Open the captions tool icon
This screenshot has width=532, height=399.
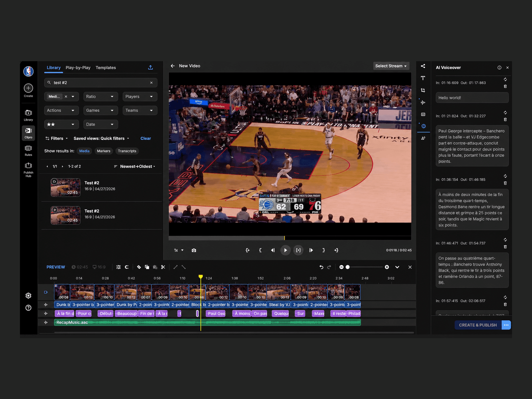[423, 114]
